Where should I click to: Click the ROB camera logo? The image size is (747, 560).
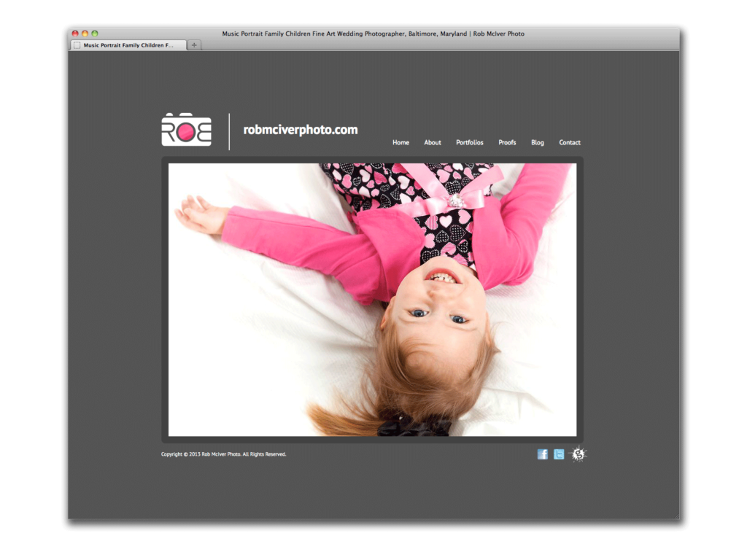[186, 131]
